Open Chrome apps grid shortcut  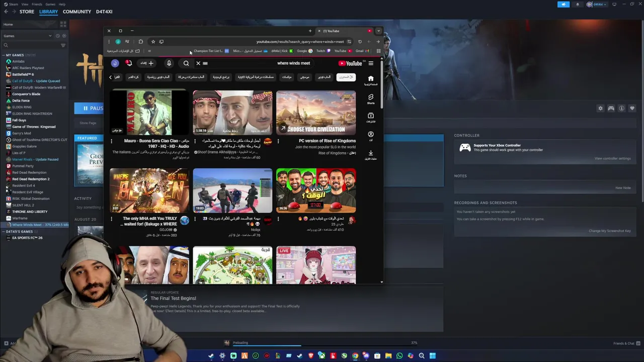[378, 51]
